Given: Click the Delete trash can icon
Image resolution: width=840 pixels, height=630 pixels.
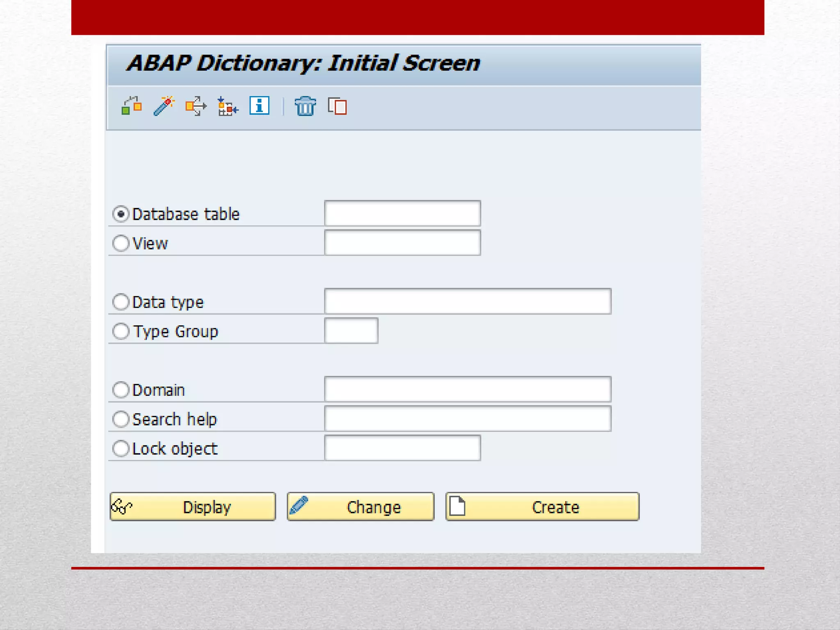Looking at the screenshot, I should point(305,106).
